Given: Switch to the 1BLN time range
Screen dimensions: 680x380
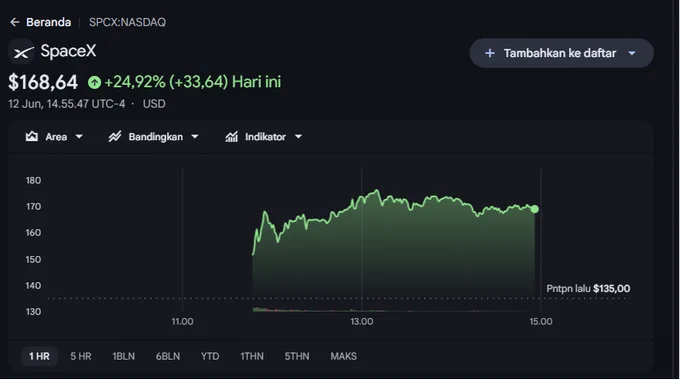Looking at the screenshot, I should point(124,357).
